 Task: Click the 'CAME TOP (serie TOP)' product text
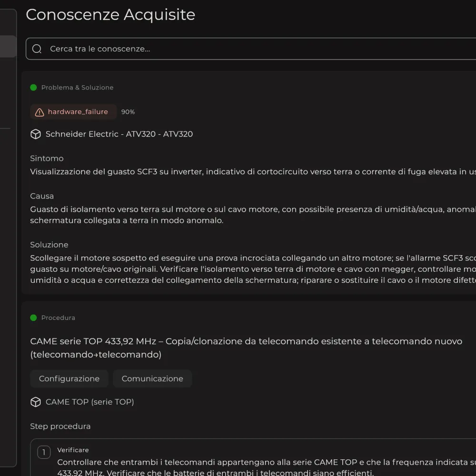(89, 402)
